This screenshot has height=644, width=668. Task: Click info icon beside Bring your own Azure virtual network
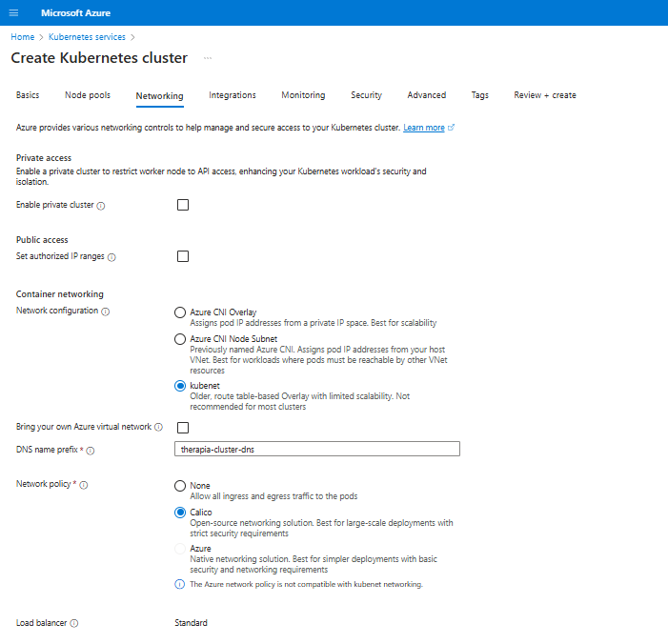point(158,427)
